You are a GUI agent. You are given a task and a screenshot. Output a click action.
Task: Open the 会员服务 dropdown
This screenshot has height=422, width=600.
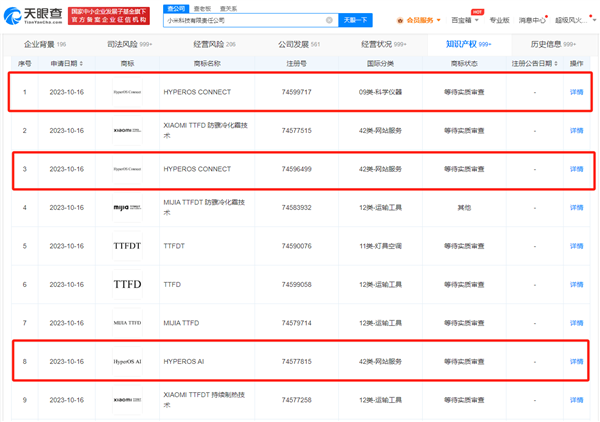pyautogui.click(x=419, y=20)
